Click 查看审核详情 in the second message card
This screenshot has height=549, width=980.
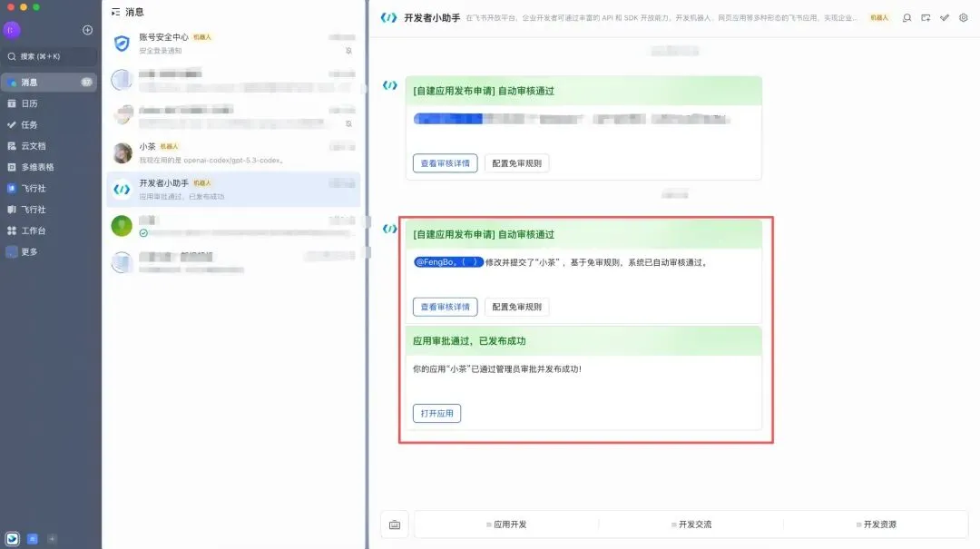(x=445, y=307)
